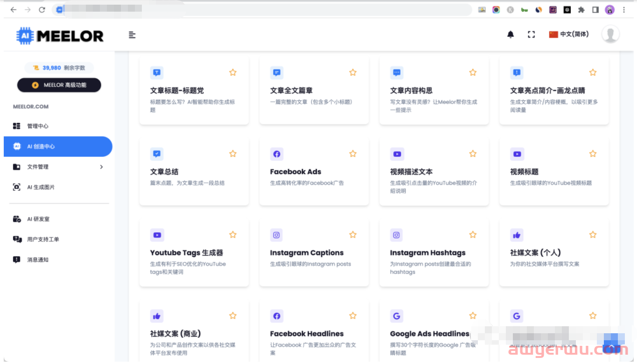This screenshot has width=637, height=364.
Task: Collapse sidebar with hamburger menu icon
Action: coord(132,35)
